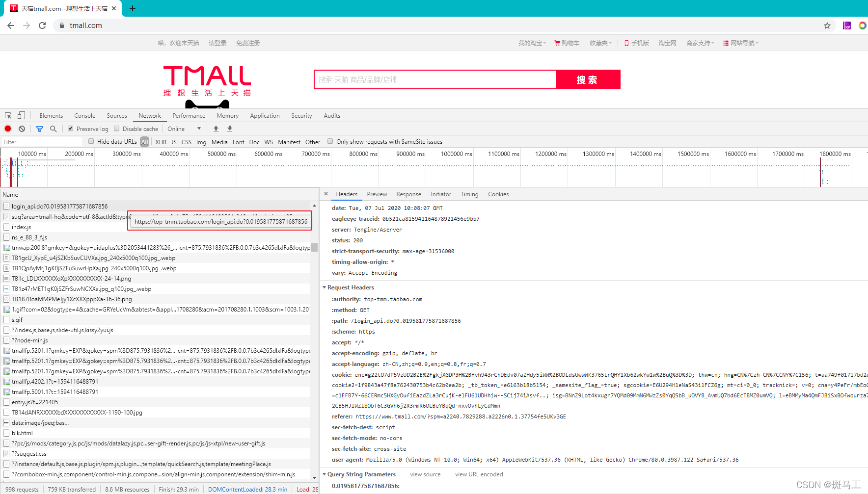Open the Online throttling dropdown

tap(184, 129)
